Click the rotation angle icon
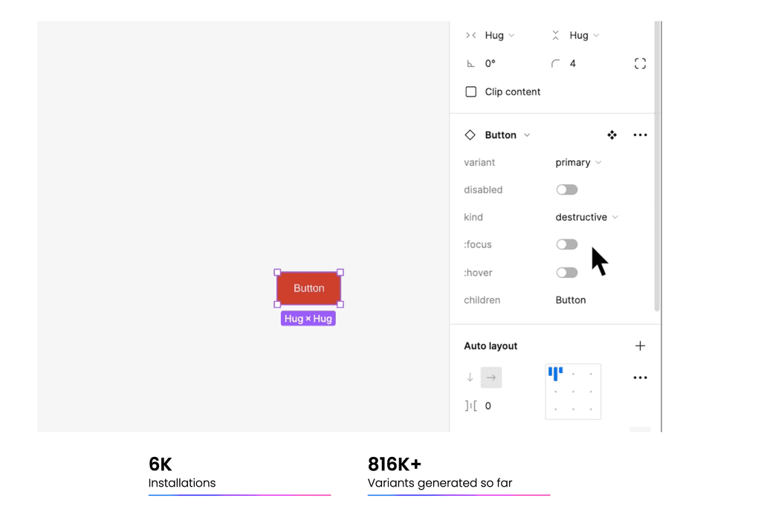 point(470,63)
